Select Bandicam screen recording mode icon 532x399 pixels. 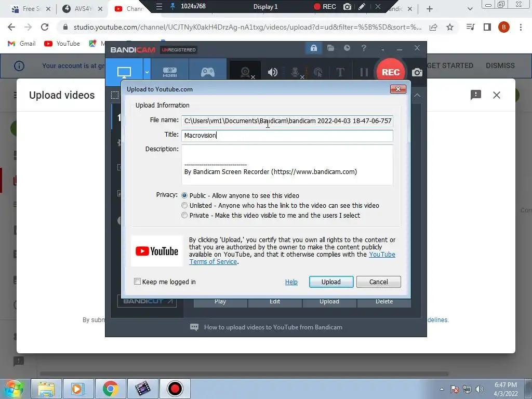(124, 72)
